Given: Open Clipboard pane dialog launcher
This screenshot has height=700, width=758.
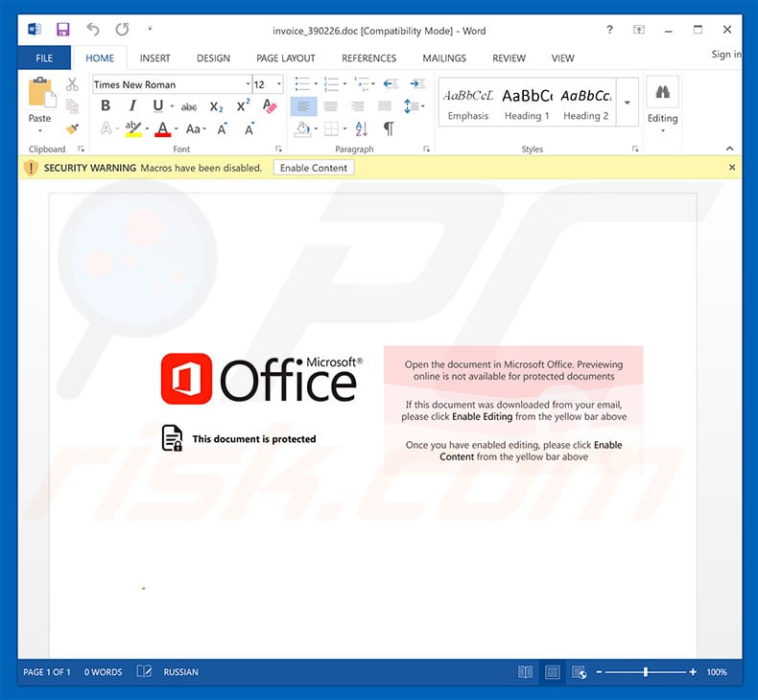Looking at the screenshot, I should (x=82, y=149).
